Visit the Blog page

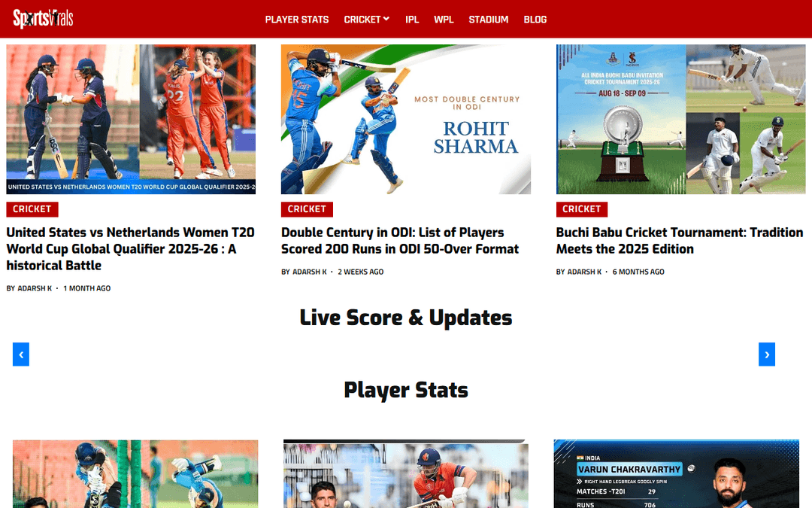[535, 20]
